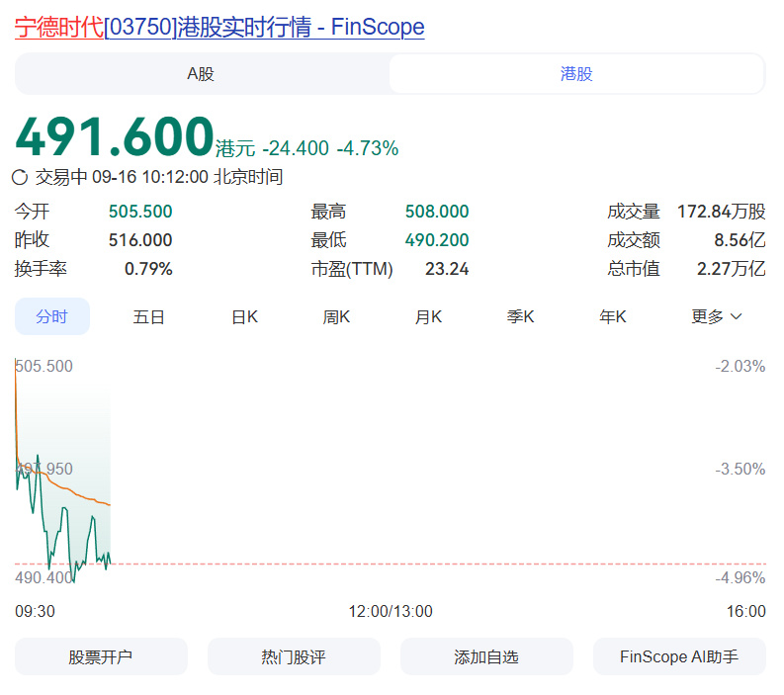Click the 最低 value 490.200
The width and height of the screenshot is (784, 695).
pos(437,240)
